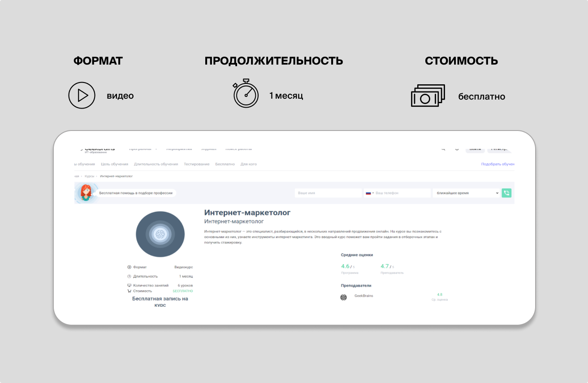Click the clock icon beside Длительность
The height and width of the screenshot is (383, 588).
pos(129,276)
